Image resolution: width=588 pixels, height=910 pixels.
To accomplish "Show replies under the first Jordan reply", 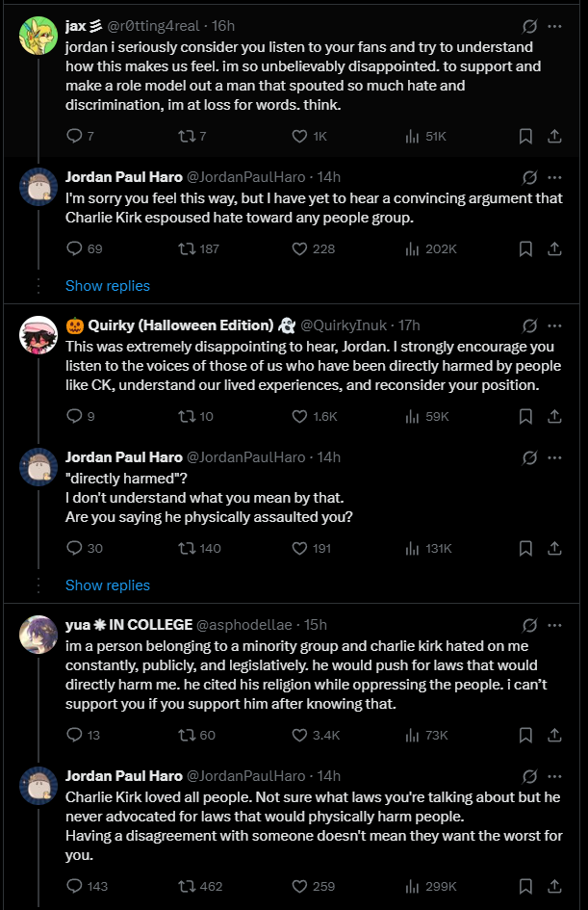I will (107, 286).
